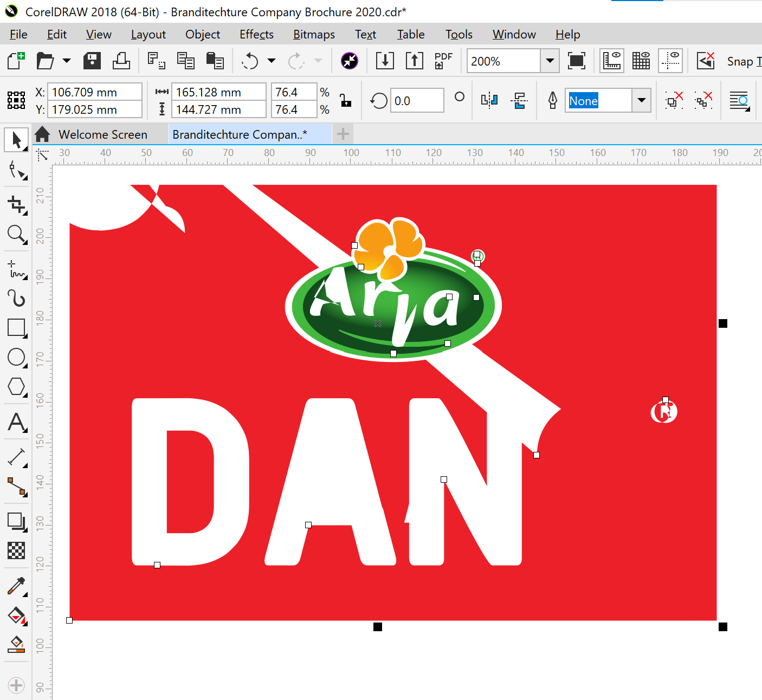Click Publish to PDF icon
The image size is (762, 700).
pyautogui.click(x=443, y=61)
